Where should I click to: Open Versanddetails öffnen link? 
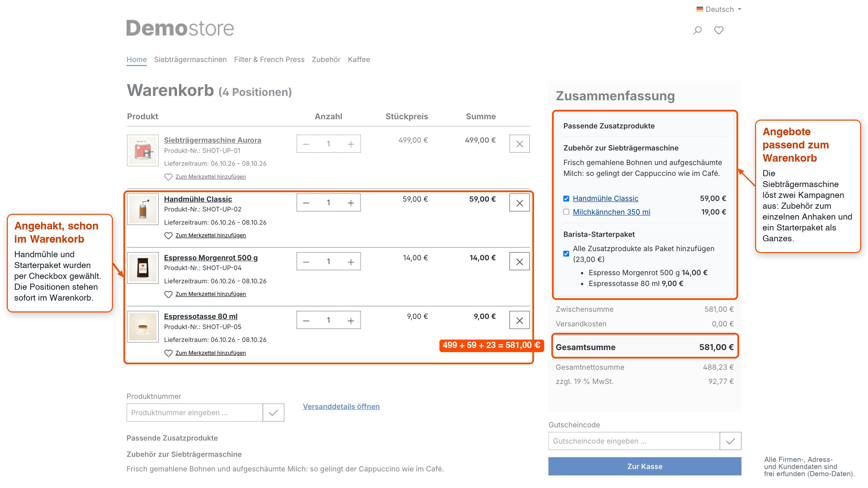click(341, 406)
